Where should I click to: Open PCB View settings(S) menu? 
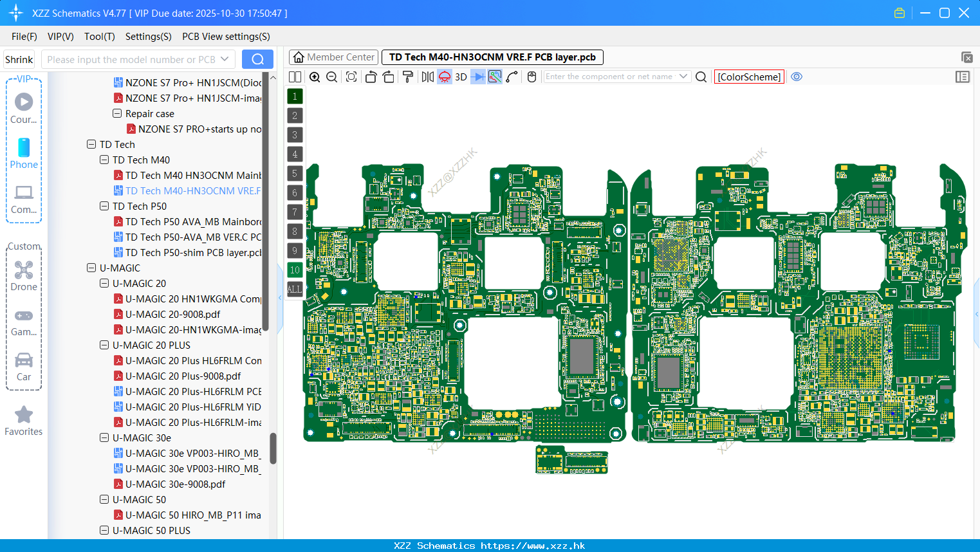pyautogui.click(x=226, y=37)
